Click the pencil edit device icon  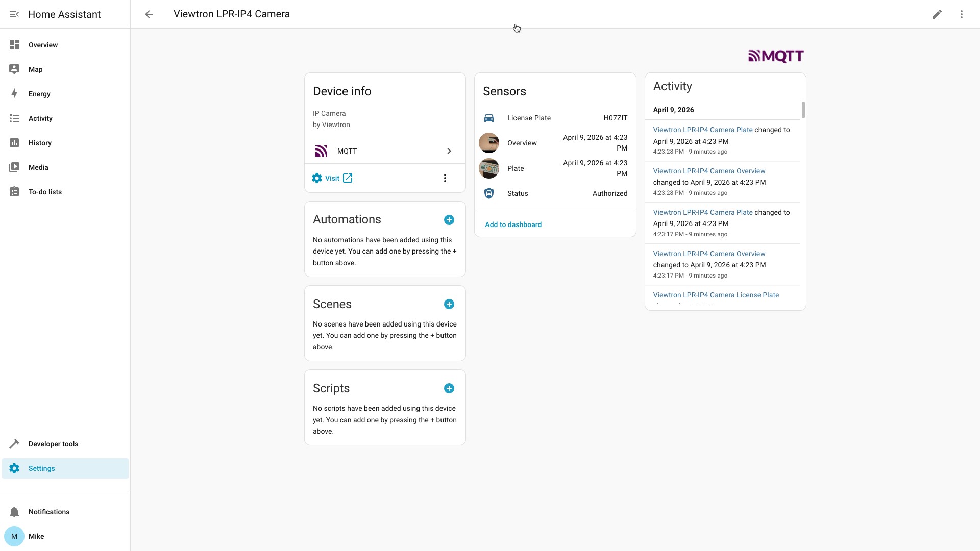point(937,14)
